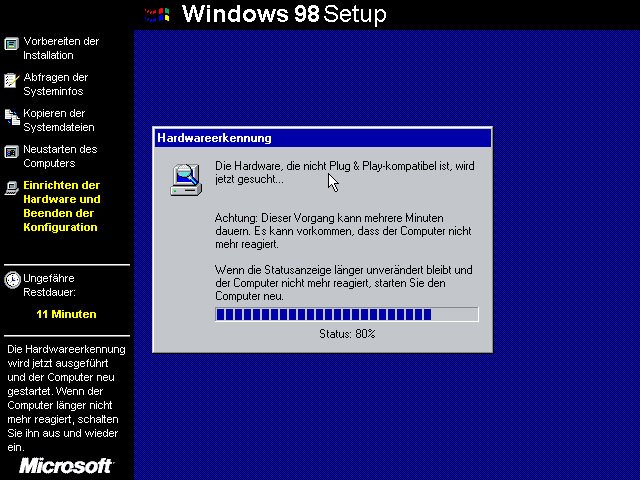Click the computer search icon in Hardwareerkennung dialog
The image size is (640, 480).
tap(186, 178)
